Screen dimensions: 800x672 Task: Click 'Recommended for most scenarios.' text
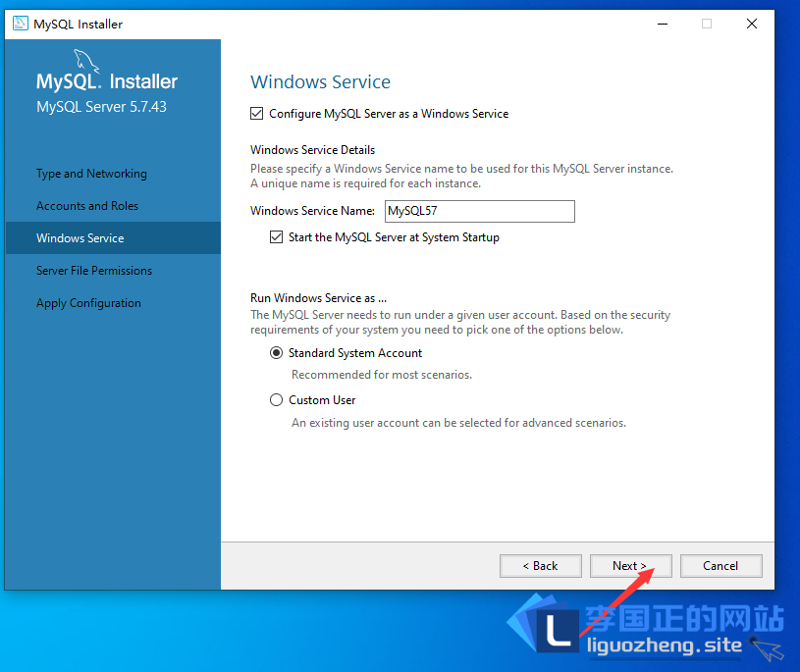click(382, 375)
